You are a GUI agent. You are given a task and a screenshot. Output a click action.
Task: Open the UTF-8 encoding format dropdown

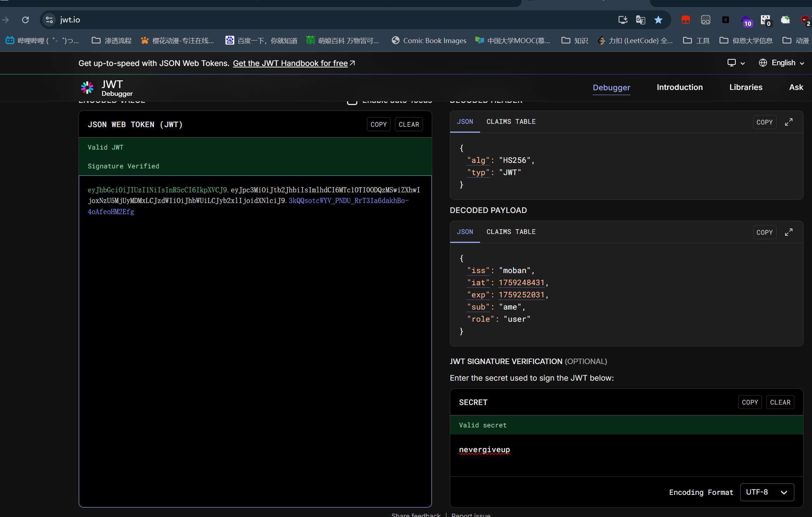point(767,492)
